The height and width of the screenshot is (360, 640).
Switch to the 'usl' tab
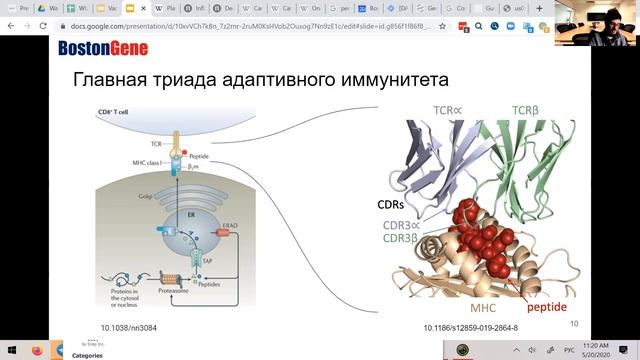[x=514, y=8]
